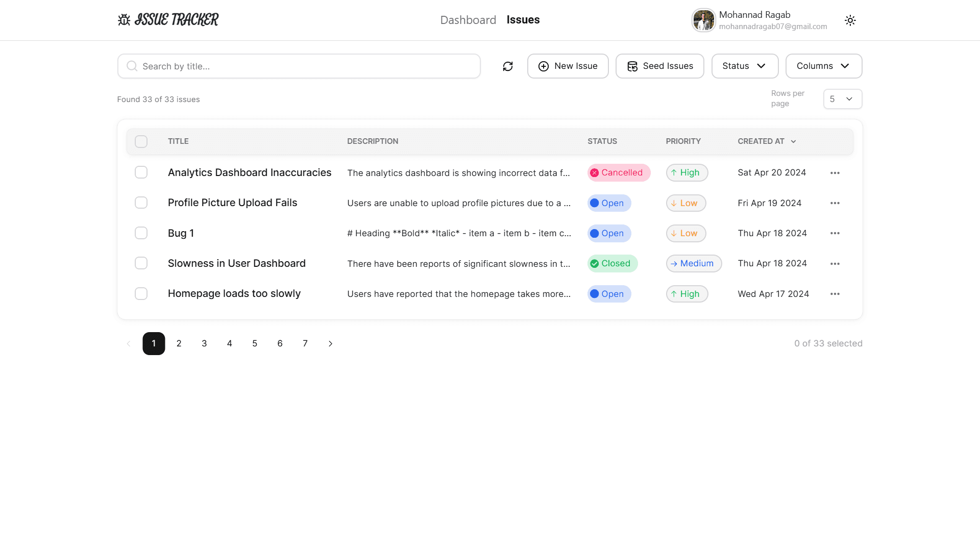Image resolution: width=980 pixels, height=551 pixels.
Task: Click High priority badge for Analytics Dashboard
Action: coord(687,173)
